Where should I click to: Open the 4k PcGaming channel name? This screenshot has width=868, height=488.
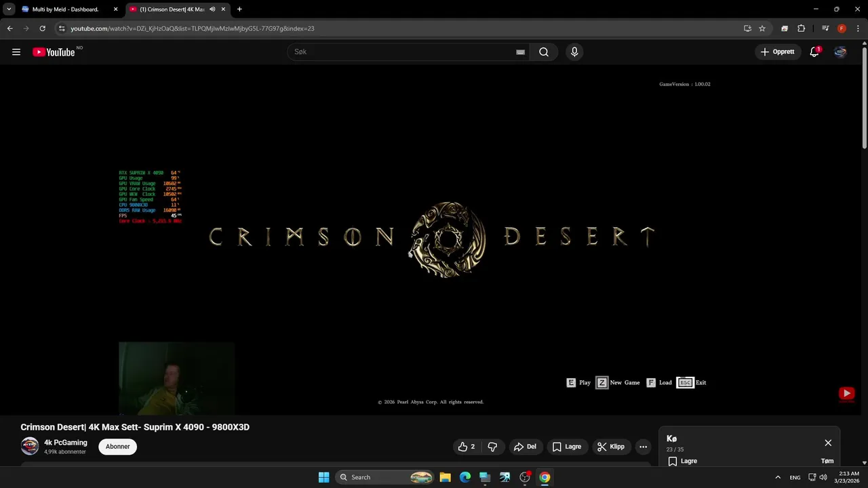coord(66,443)
